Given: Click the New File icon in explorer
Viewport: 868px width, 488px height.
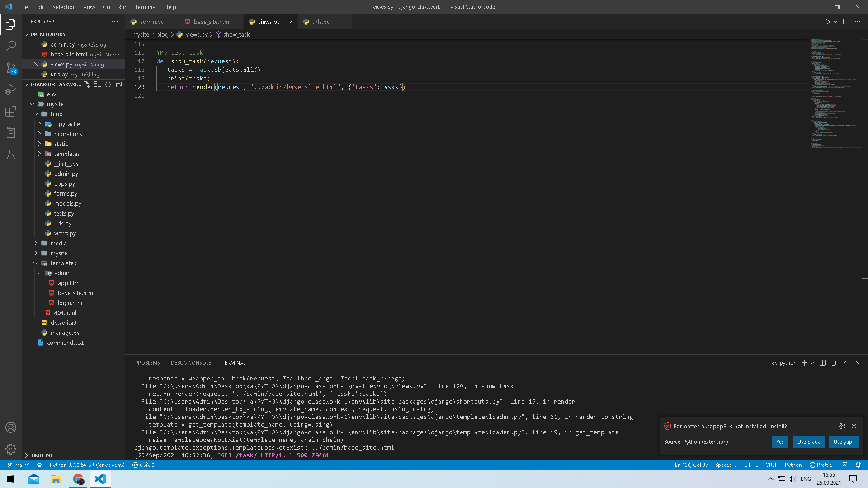Looking at the screenshot, I should point(86,84).
